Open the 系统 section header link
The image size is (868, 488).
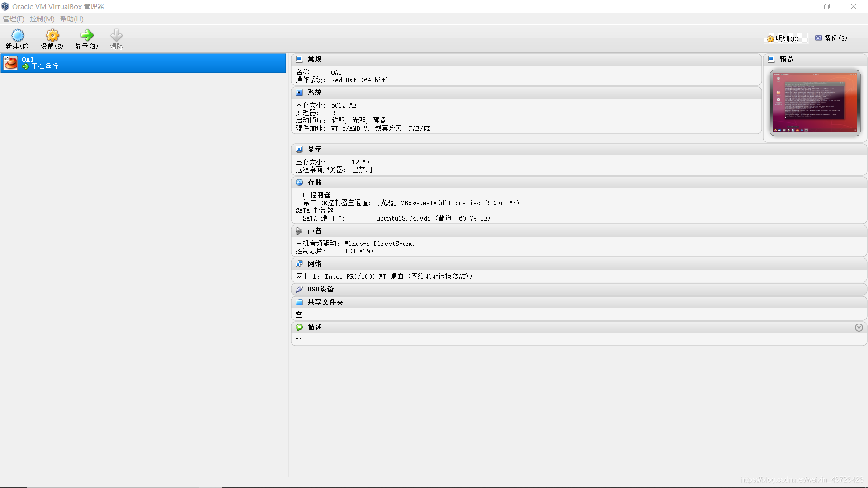tap(315, 92)
